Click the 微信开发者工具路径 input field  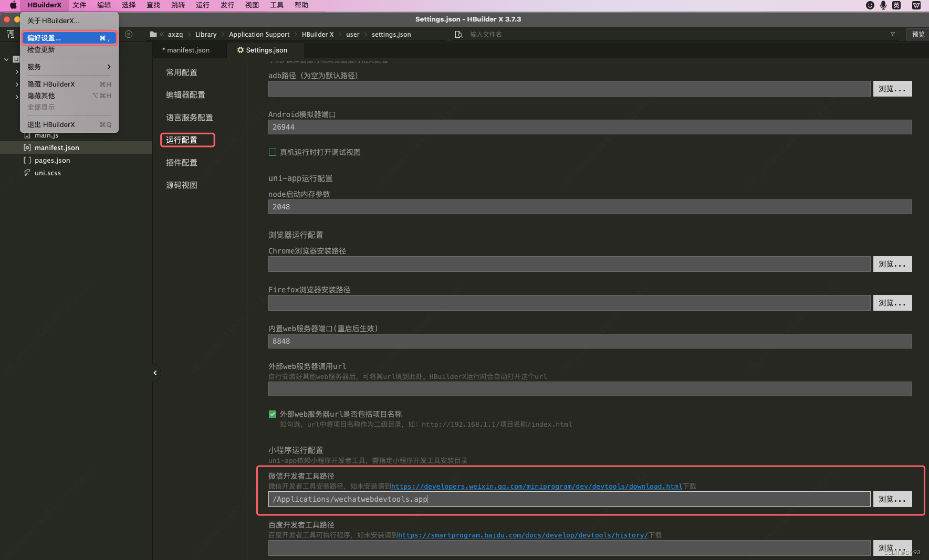[569, 499]
